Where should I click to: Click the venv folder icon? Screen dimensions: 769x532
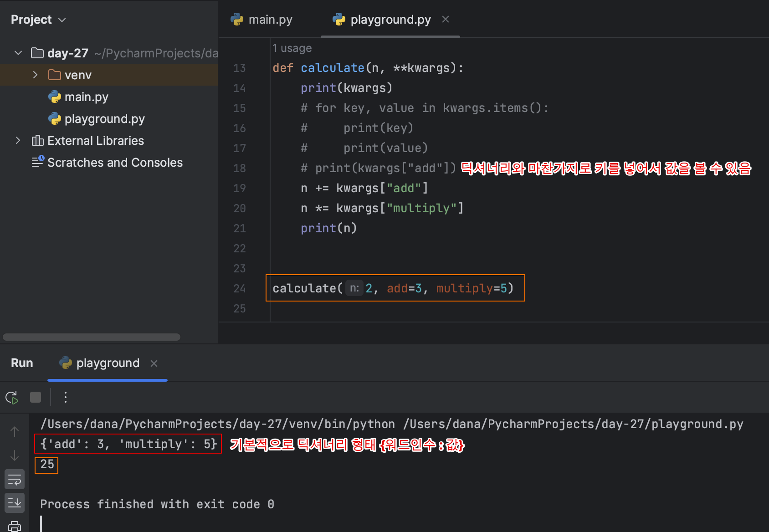[x=55, y=75]
